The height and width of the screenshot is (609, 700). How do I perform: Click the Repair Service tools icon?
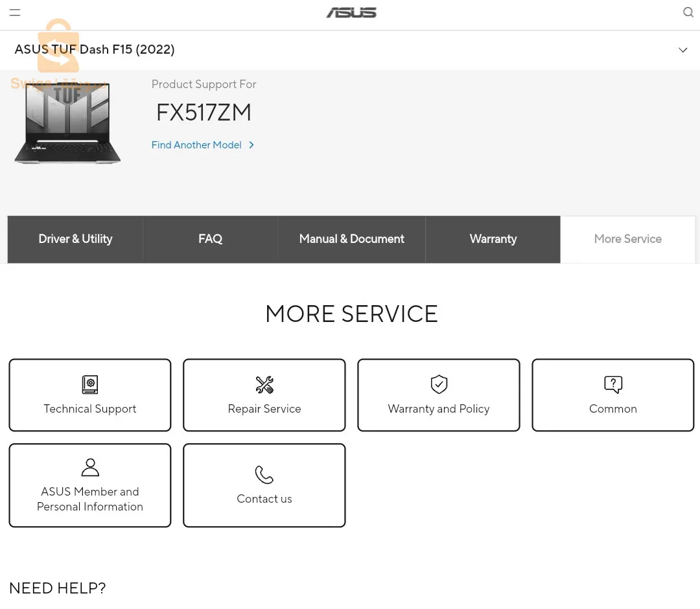(264, 384)
